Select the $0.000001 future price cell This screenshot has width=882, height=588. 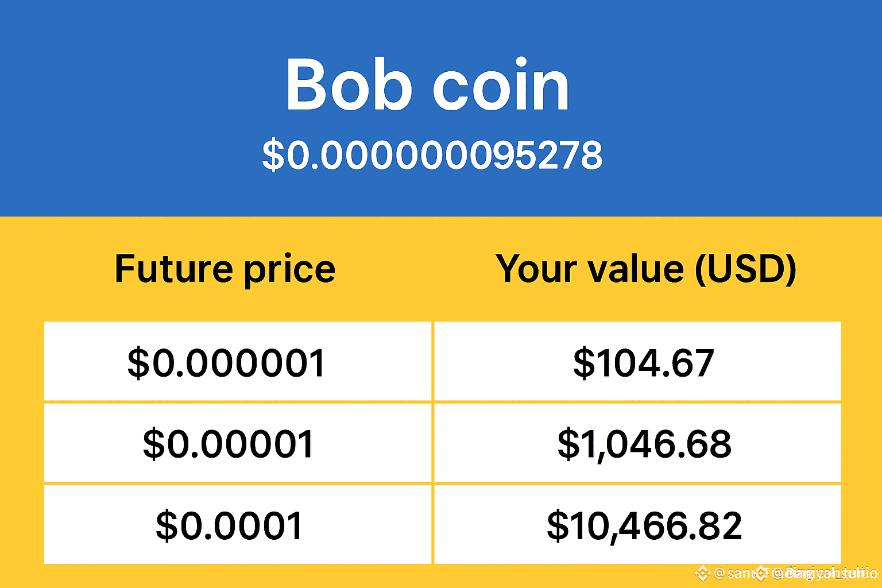(238, 361)
